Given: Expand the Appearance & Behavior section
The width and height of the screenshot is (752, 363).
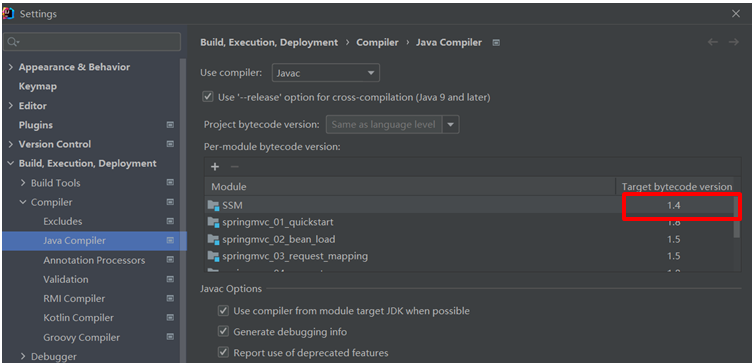Looking at the screenshot, I should pos(11,67).
